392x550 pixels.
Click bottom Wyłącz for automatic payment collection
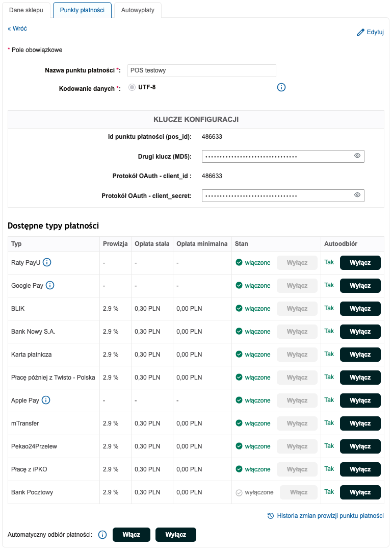click(x=175, y=535)
